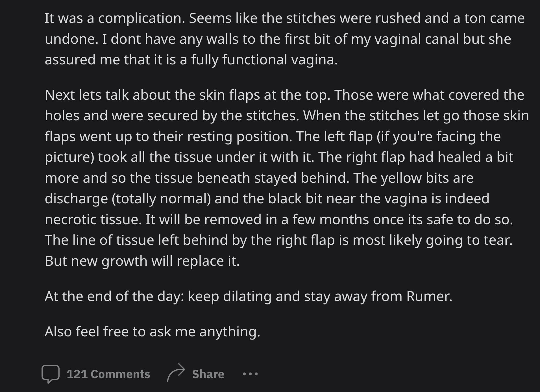This screenshot has width=540, height=392.
Task: Click the line beginning "flaps went up to"
Action: click(273, 137)
